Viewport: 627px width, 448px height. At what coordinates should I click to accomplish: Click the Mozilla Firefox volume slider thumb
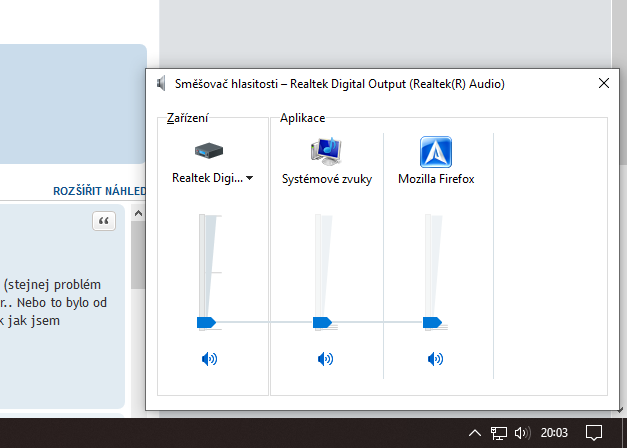pos(432,322)
